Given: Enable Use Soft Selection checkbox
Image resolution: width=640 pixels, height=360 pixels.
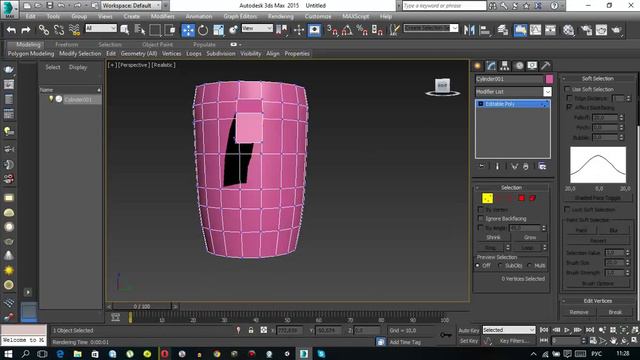Looking at the screenshot, I should (x=567, y=89).
